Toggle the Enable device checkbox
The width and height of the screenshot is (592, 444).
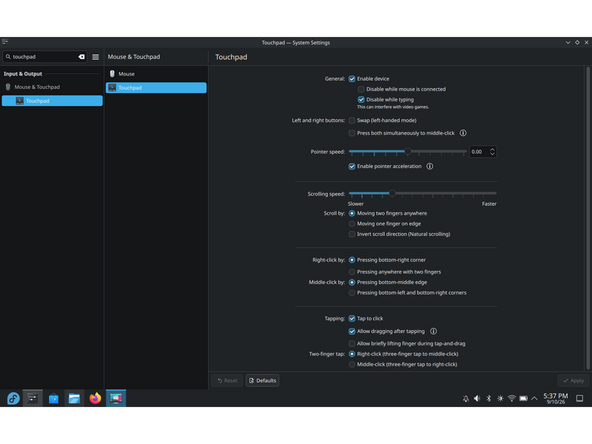[352, 79]
